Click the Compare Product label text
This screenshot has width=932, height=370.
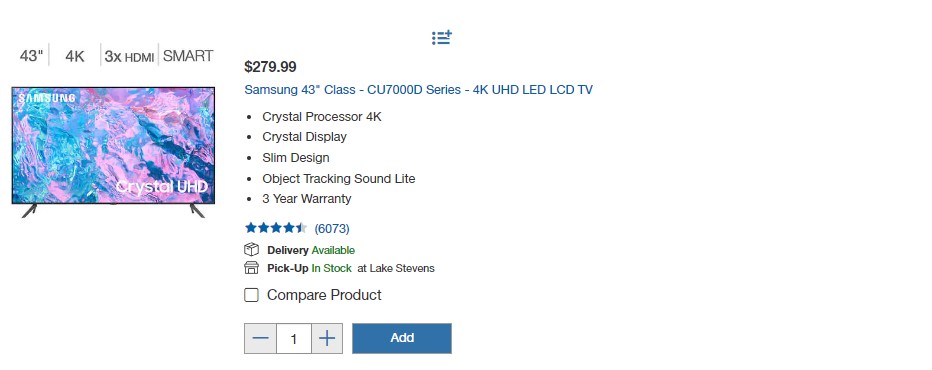(x=324, y=295)
